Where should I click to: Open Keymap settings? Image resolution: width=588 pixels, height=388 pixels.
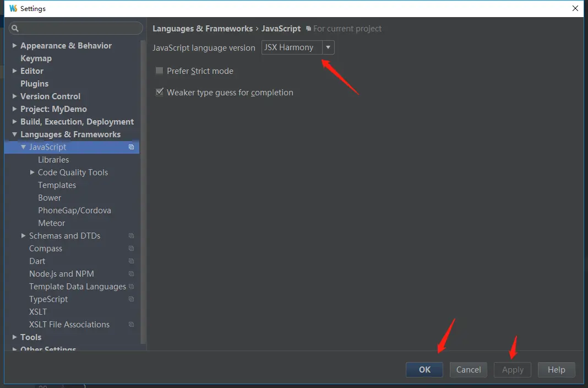pos(36,58)
